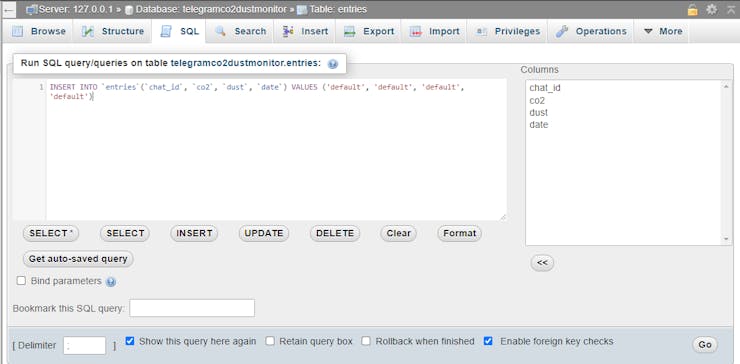Click the Browse tab icon
740x364 pixels.
[x=17, y=32]
